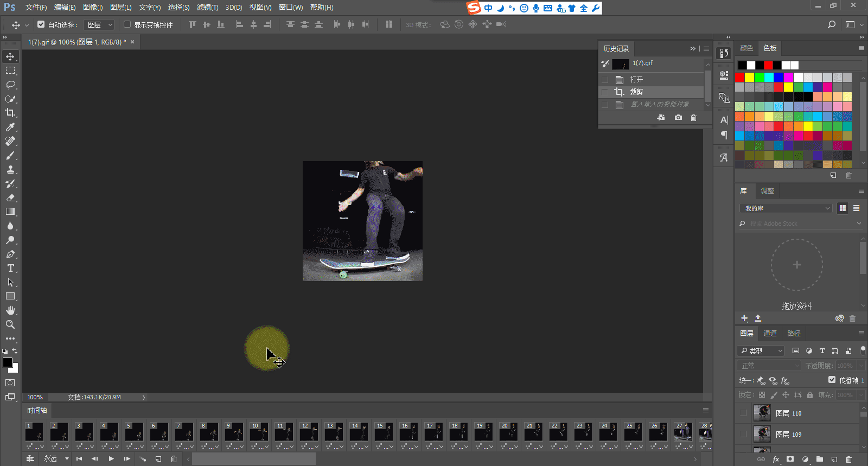Viewport: 868px width, 466px height.
Task: Delete current state in History panel
Action: [x=693, y=118]
